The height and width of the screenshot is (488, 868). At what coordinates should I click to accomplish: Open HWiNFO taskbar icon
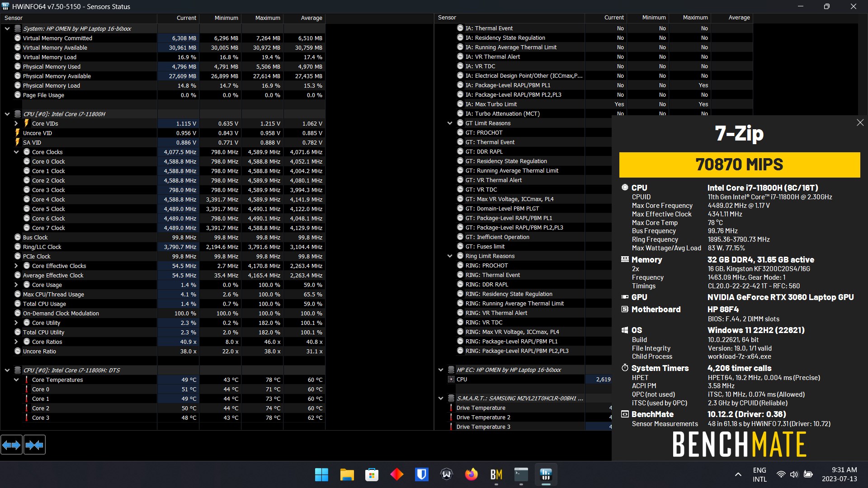[x=546, y=474]
